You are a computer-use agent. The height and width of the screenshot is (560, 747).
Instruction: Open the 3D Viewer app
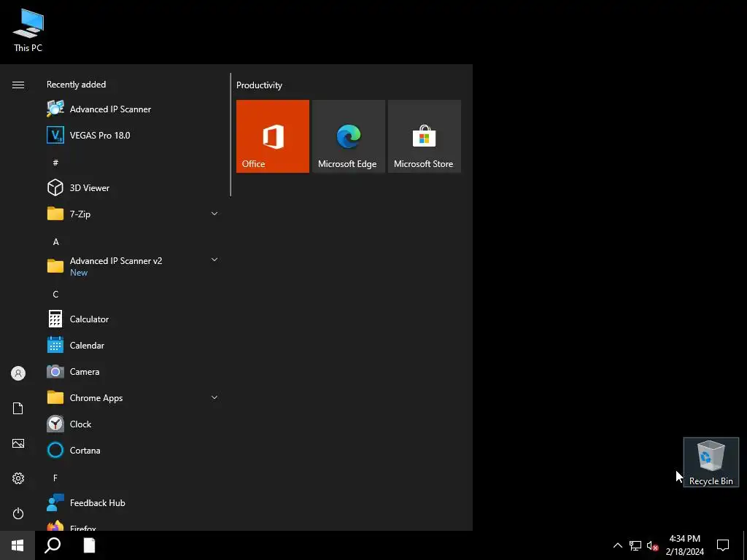pyautogui.click(x=133, y=187)
